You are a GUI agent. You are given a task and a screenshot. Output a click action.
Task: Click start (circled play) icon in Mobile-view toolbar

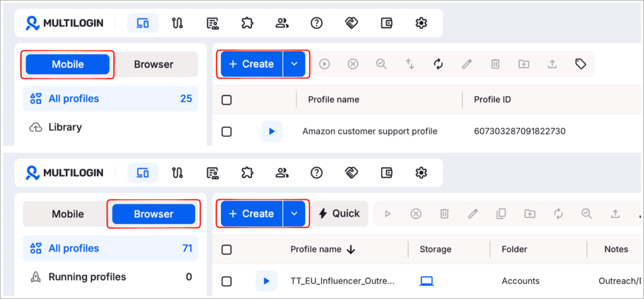pos(325,64)
